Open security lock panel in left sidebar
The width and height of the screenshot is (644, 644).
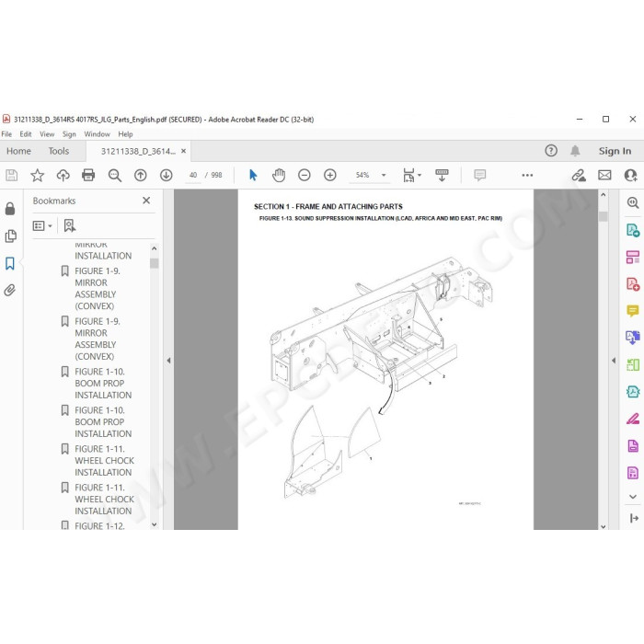click(x=10, y=209)
